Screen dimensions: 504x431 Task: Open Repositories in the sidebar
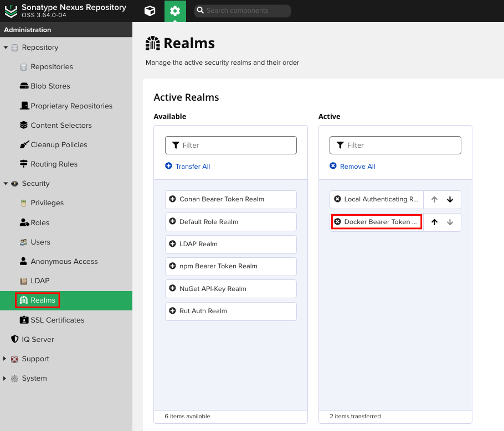(x=52, y=67)
